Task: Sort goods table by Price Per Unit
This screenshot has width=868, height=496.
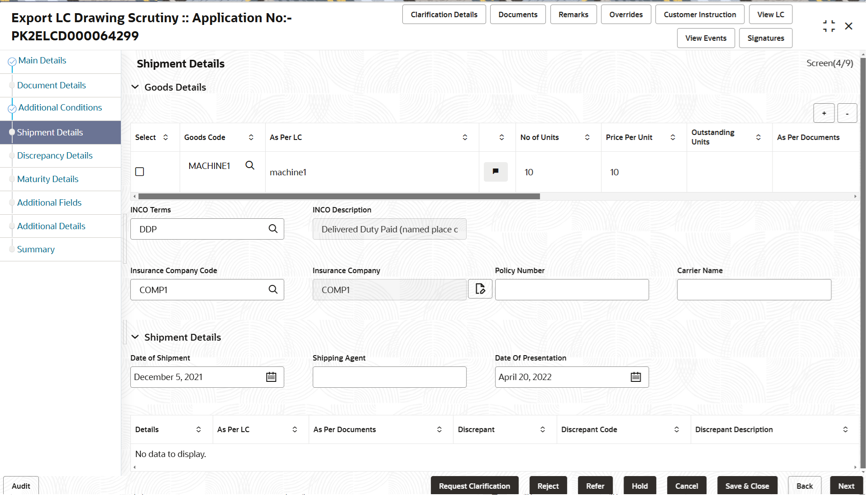Action: (x=673, y=137)
